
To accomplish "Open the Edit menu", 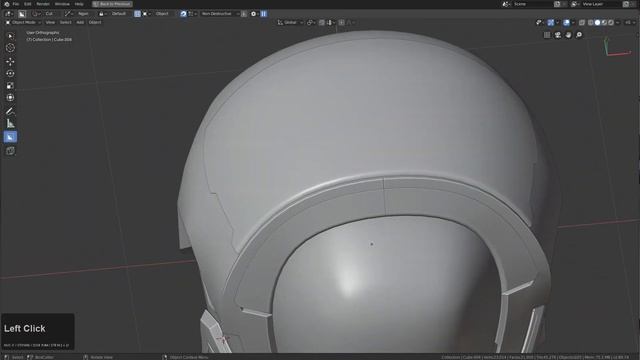I will (x=27, y=4).
